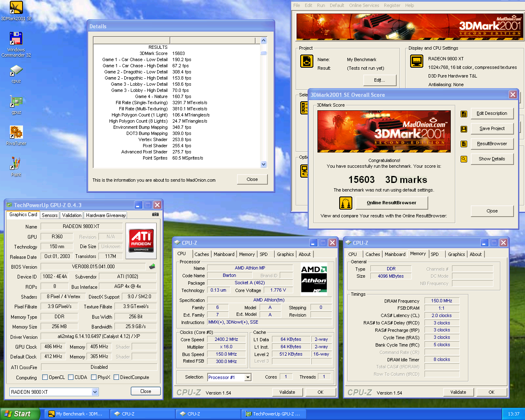Open the Hardware Giveaway tab
525x420 pixels.
tap(106, 215)
